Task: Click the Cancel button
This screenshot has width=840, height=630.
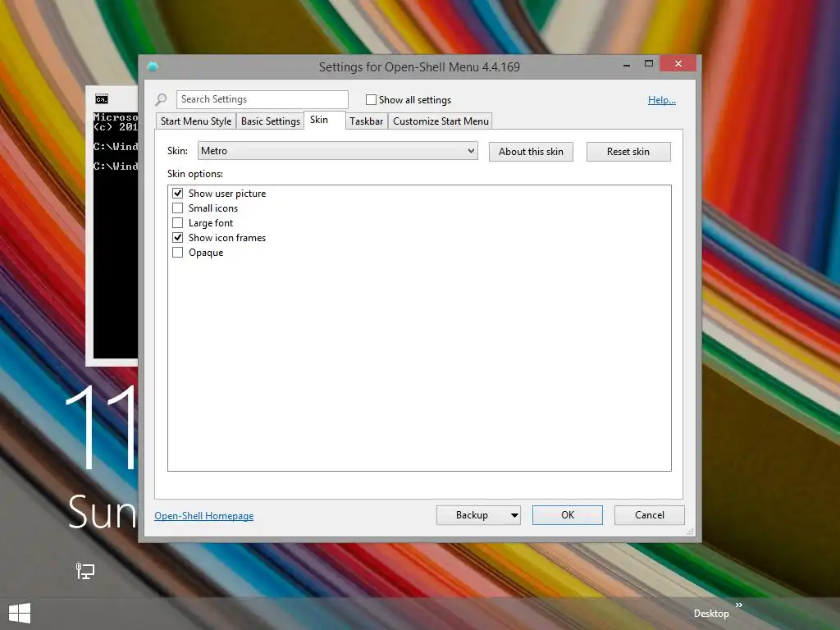Action: click(x=650, y=515)
